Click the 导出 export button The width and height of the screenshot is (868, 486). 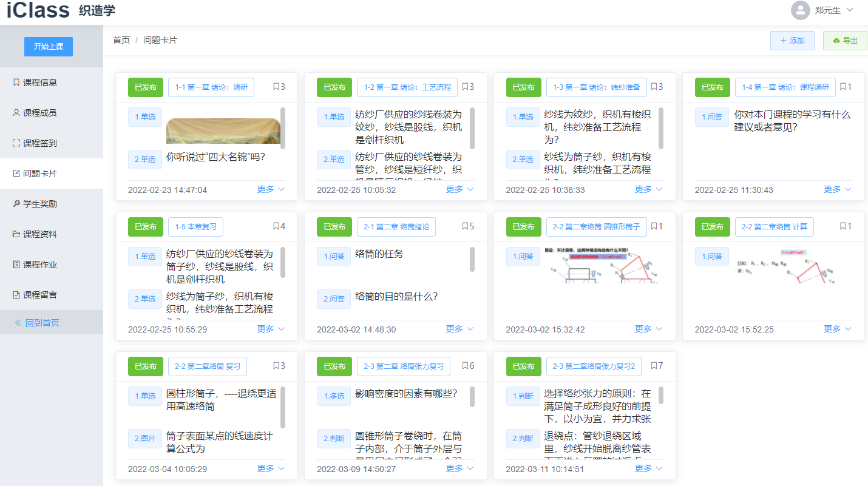point(845,41)
